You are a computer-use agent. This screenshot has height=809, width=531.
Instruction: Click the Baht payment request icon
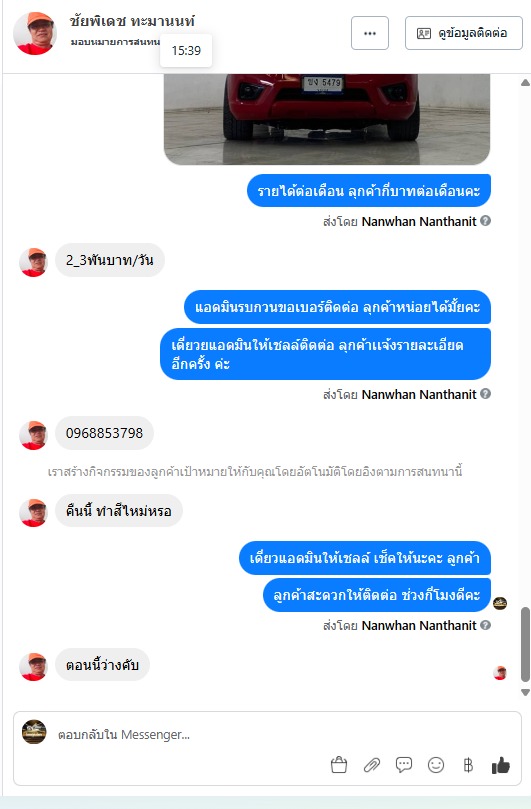point(468,765)
